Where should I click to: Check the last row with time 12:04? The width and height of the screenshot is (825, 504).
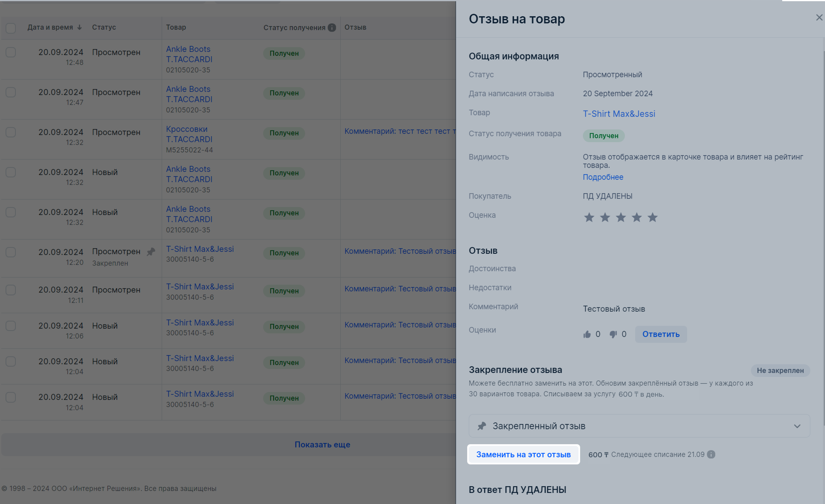pos(11,397)
